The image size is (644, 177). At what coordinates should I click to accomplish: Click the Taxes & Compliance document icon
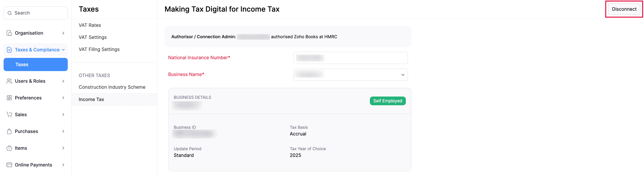[x=9, y=49]
